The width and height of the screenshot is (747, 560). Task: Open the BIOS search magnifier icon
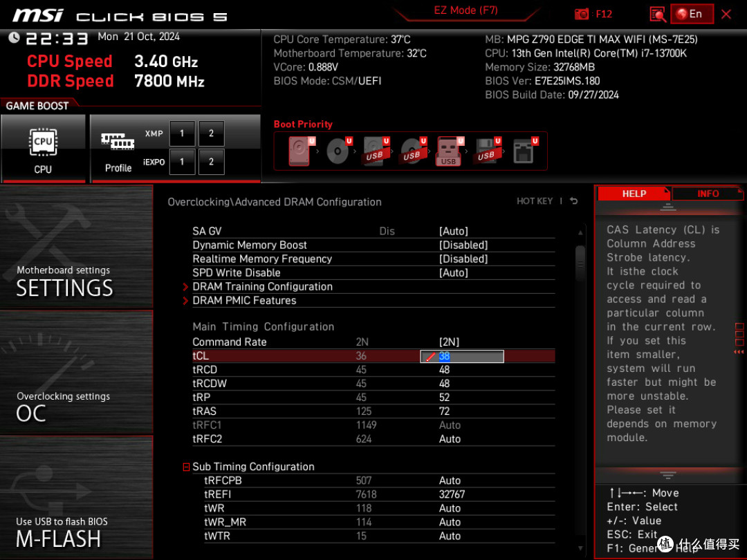658,15
